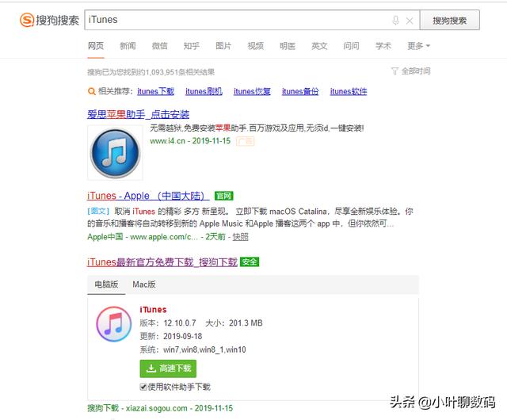Click the orange magnifier beside 相关推荐
507x420 pixels.
tap(92, 92)
